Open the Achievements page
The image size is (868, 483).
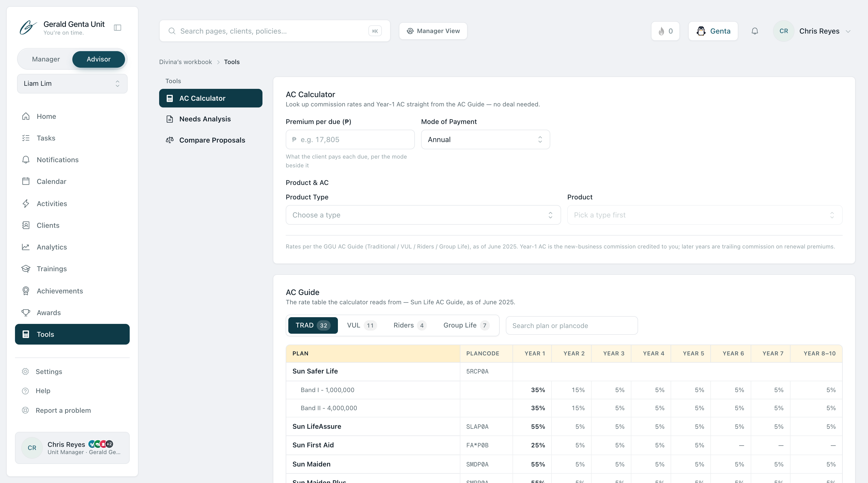[x=72, y=291]
